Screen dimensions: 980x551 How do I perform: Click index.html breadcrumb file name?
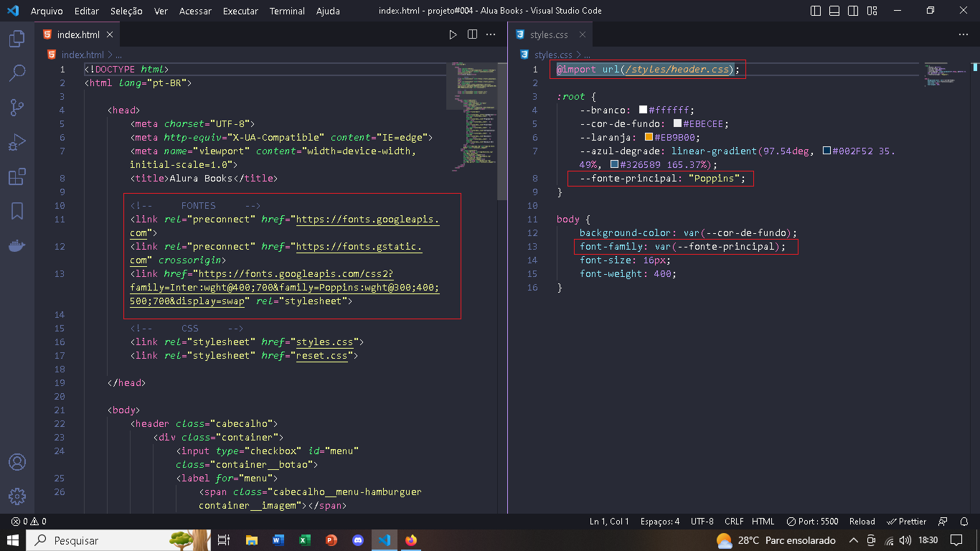coord(83,55)
